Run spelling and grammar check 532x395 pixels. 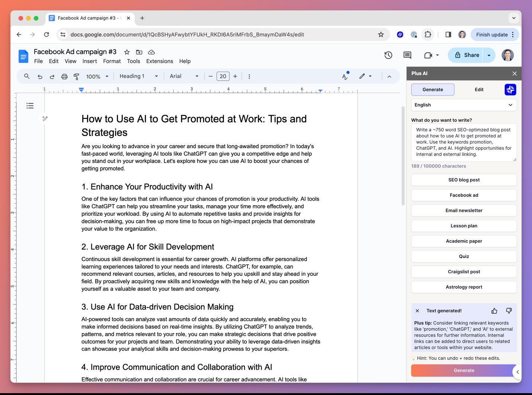344,76
